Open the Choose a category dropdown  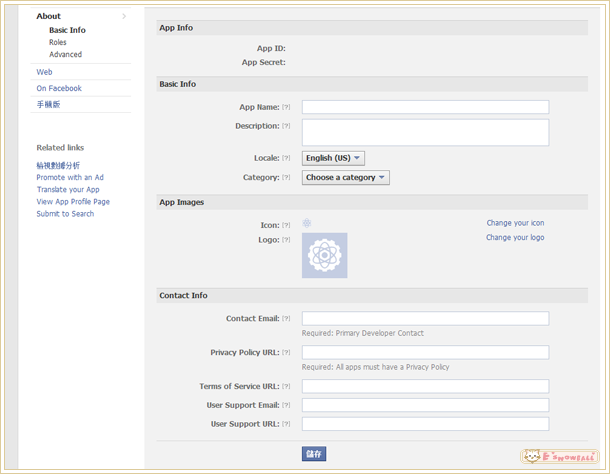coord(345,177)
